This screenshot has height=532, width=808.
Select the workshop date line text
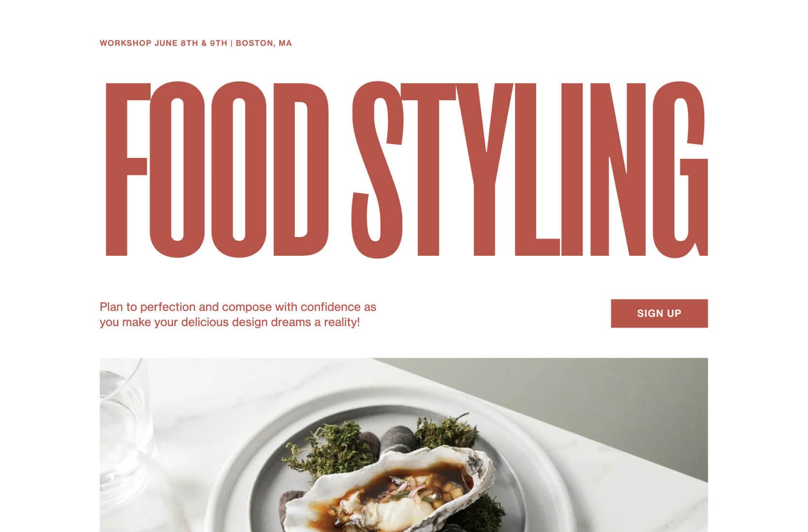click(x=196, y=43)
